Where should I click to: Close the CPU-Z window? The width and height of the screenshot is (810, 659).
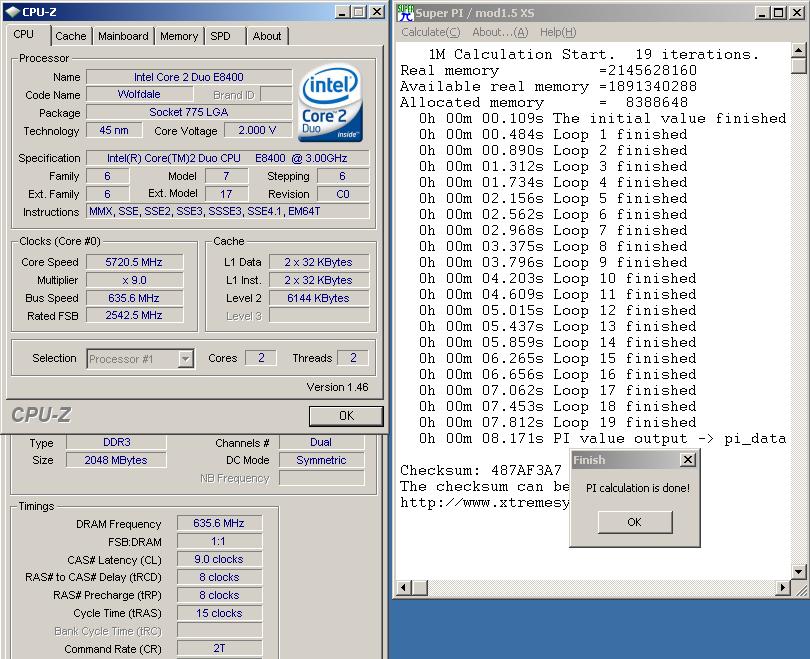(378, 12)
